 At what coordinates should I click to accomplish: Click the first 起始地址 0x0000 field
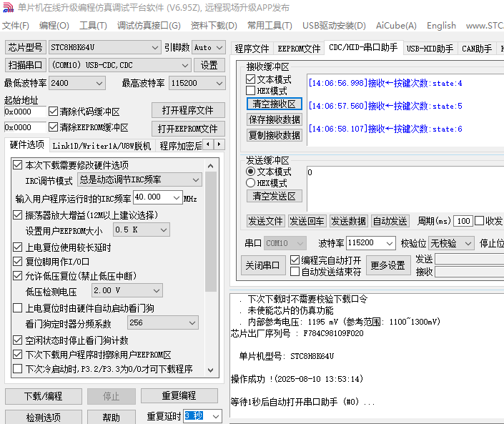tap(25, 112)
